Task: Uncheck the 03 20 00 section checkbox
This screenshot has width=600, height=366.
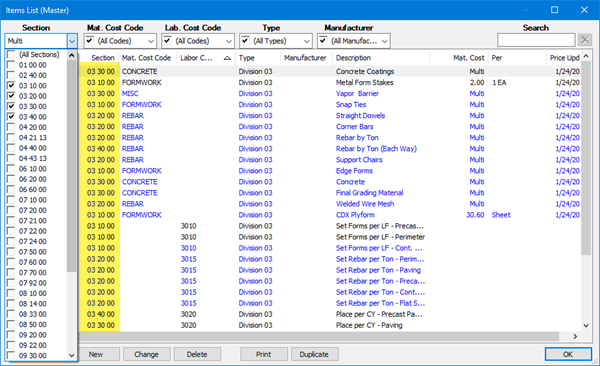Action: pyautogui.click(x=11, y=96)
